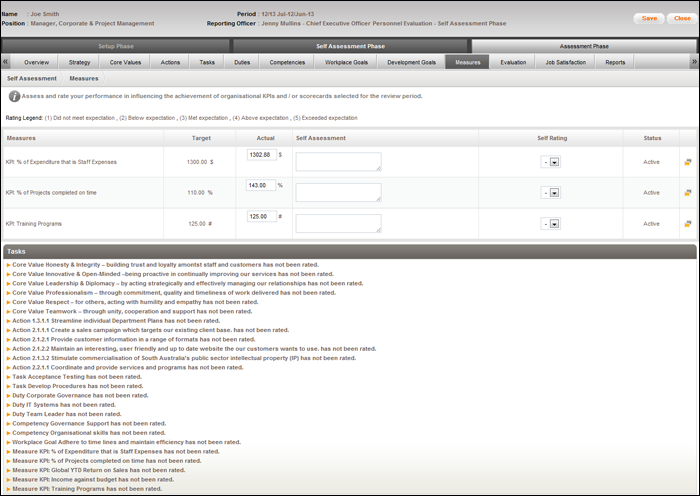The height and width of the screenshot is (496, 700).
Task: Open Competency Governance Support not rated item
Action: (x=89, y=424)
